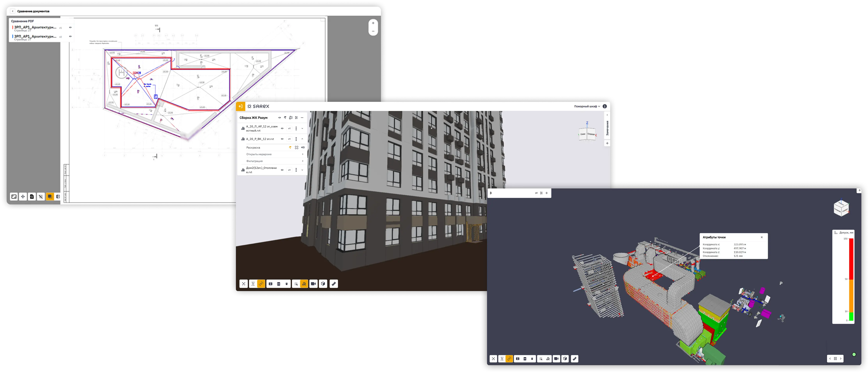Click info icon next to Пожарный шкаф
868x372 pixels.
(604, 106)
